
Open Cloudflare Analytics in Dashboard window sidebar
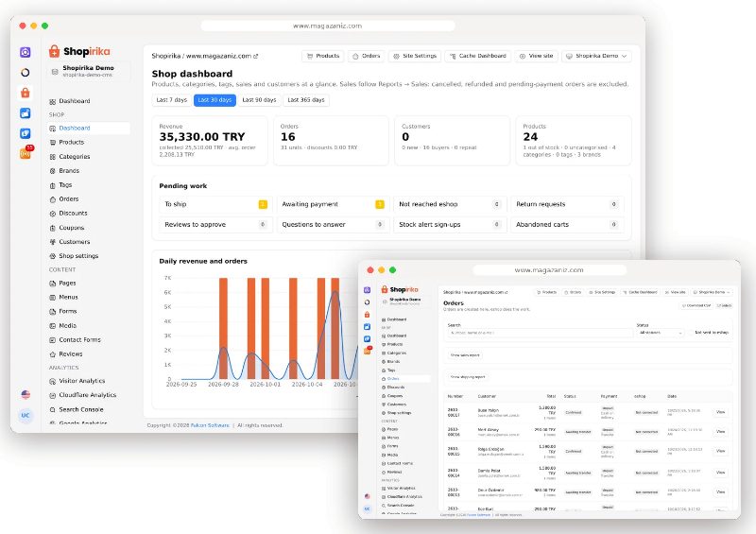89,395
